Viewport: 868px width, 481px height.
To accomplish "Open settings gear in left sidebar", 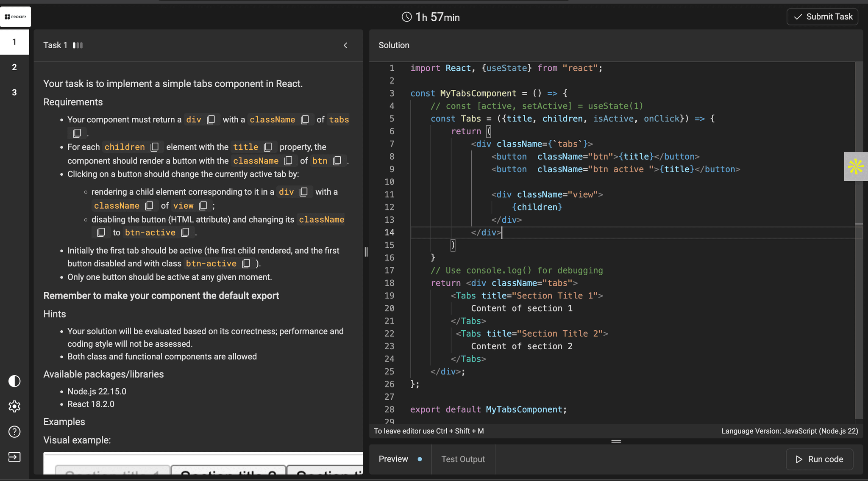I will click(14, 406).
